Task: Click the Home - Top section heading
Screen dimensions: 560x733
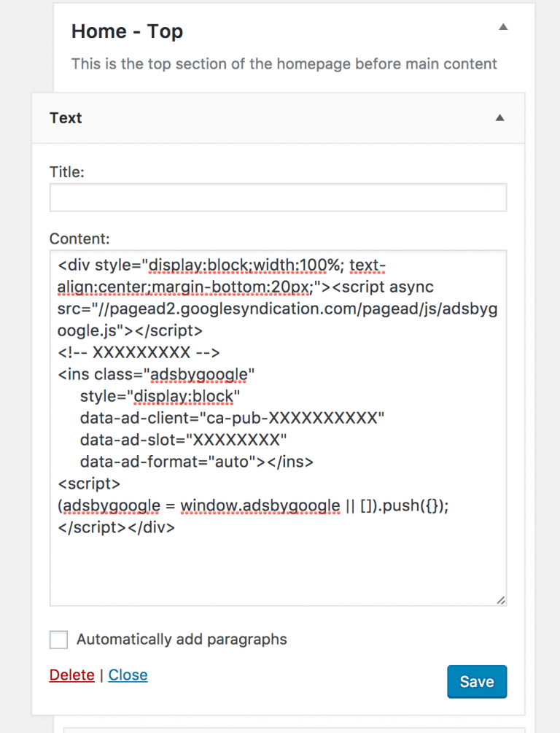Action: (127, 31)
